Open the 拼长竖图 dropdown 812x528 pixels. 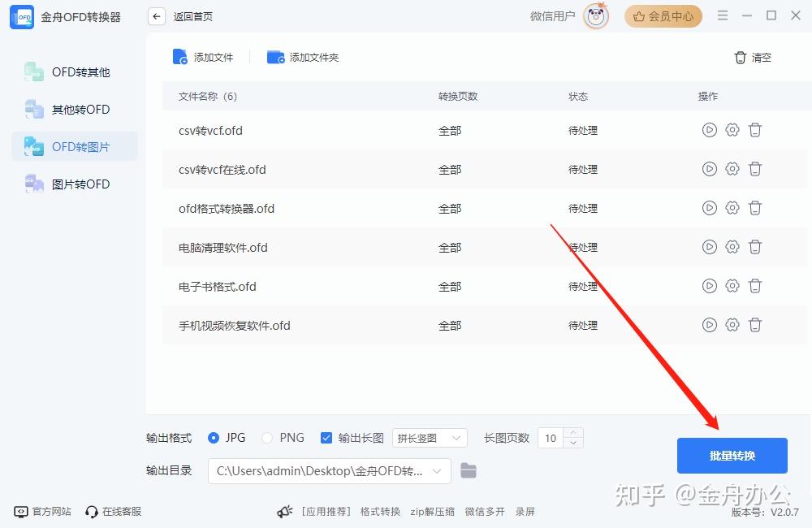coord(430,438)
